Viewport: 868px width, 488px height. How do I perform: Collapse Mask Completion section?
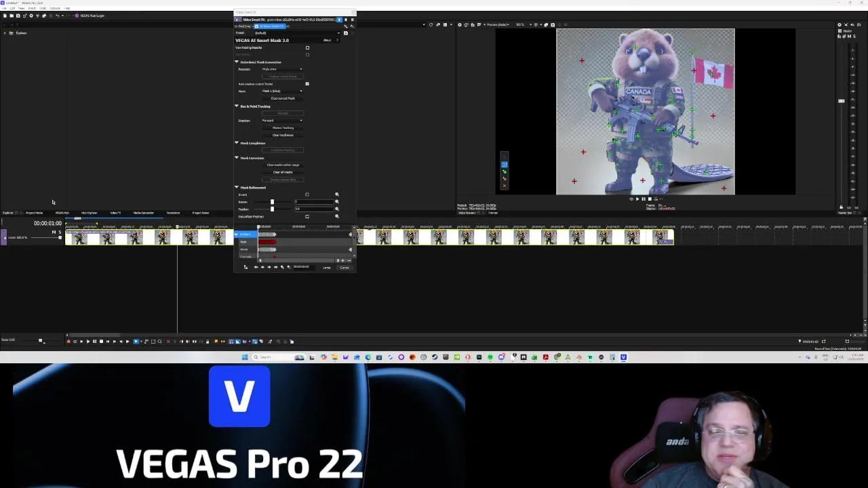[237, 143]
